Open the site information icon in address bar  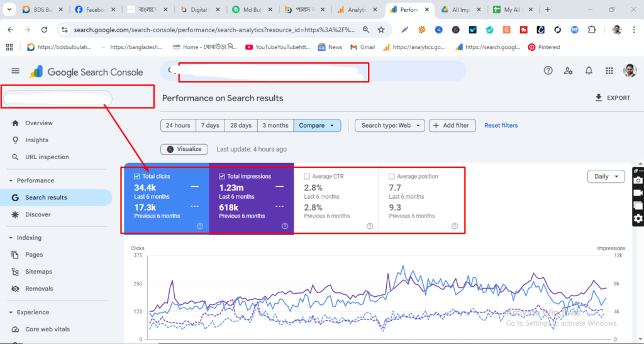65,30
